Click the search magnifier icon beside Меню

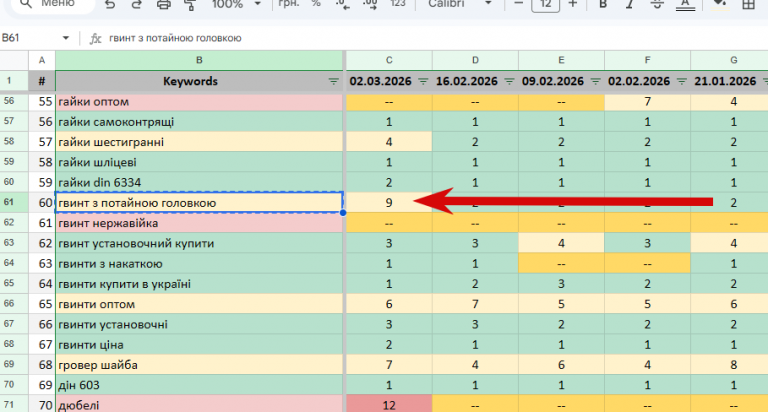click(26, 4)
